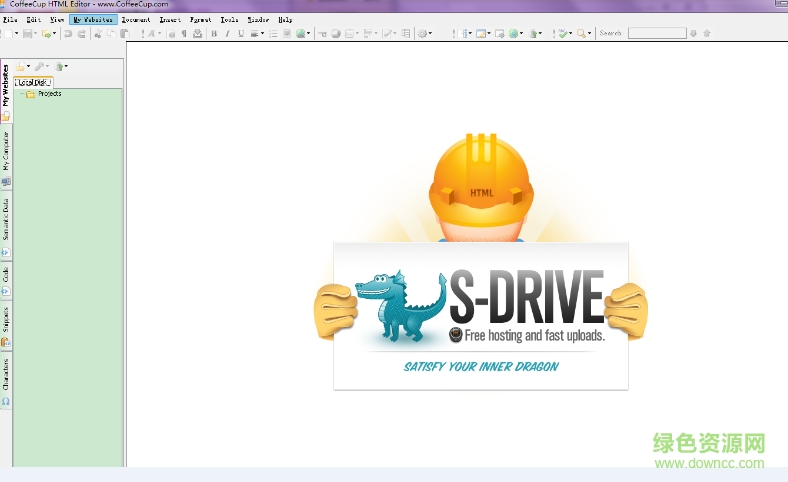The width and height of the screenshot is (788, 482).
Task: Click inside the Search input field
Action: click(x=656, y=33)
